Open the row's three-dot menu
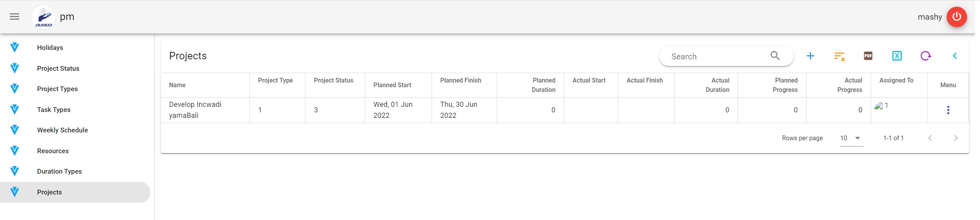 tap(948, 110)
